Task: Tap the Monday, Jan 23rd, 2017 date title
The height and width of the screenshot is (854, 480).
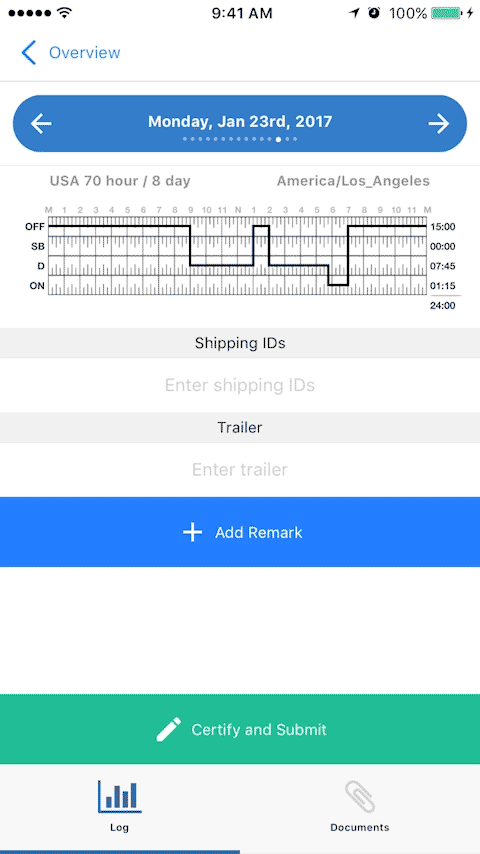Action: click(240, 121)
